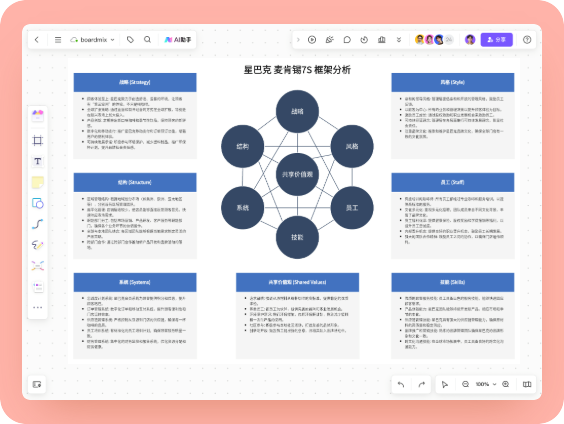Click the 结构 circle node
The width and height of the screenshot is (564, 424).
coord(243,146)
